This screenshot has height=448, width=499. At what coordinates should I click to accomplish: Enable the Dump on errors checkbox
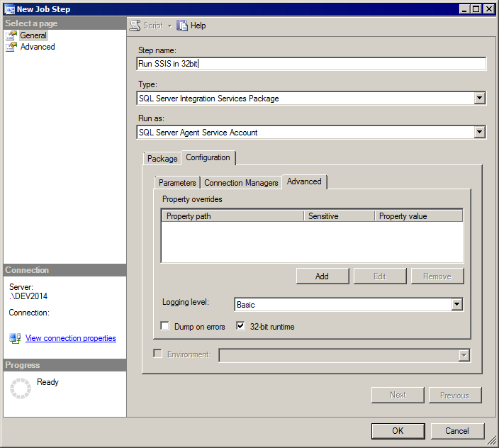tap(165, 326)
